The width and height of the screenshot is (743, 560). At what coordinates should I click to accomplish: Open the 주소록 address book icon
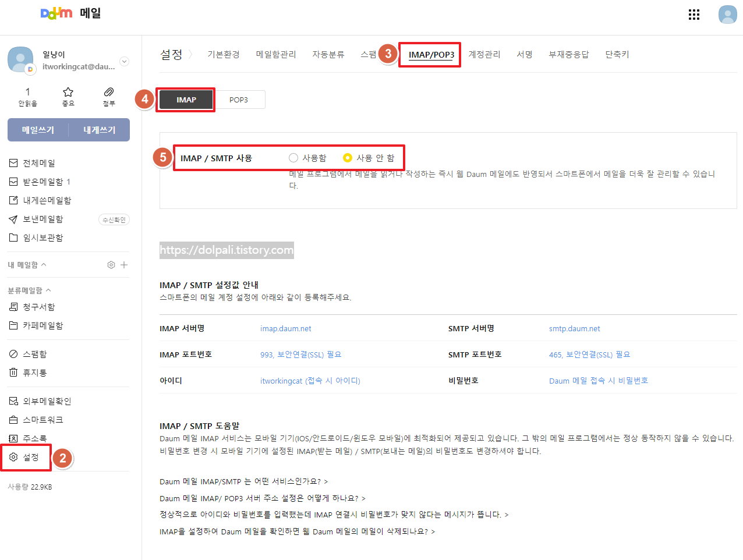click(x=14, y=438)
